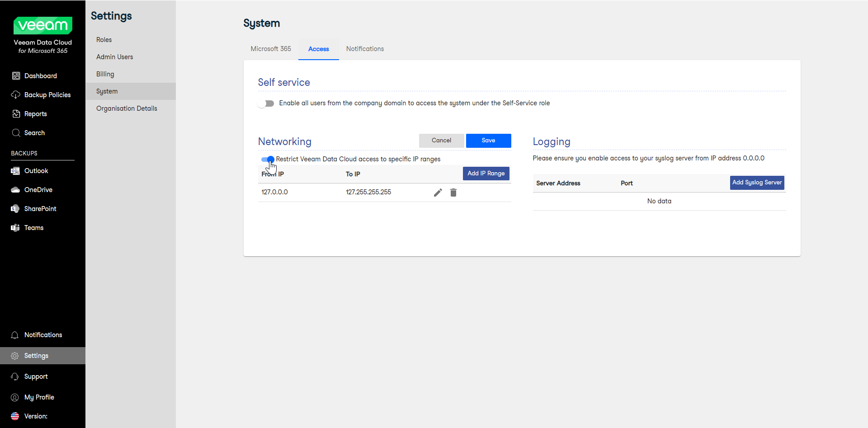Select the Access tab
This screenshot has height=428, width=868.
[x=319, y=49]
